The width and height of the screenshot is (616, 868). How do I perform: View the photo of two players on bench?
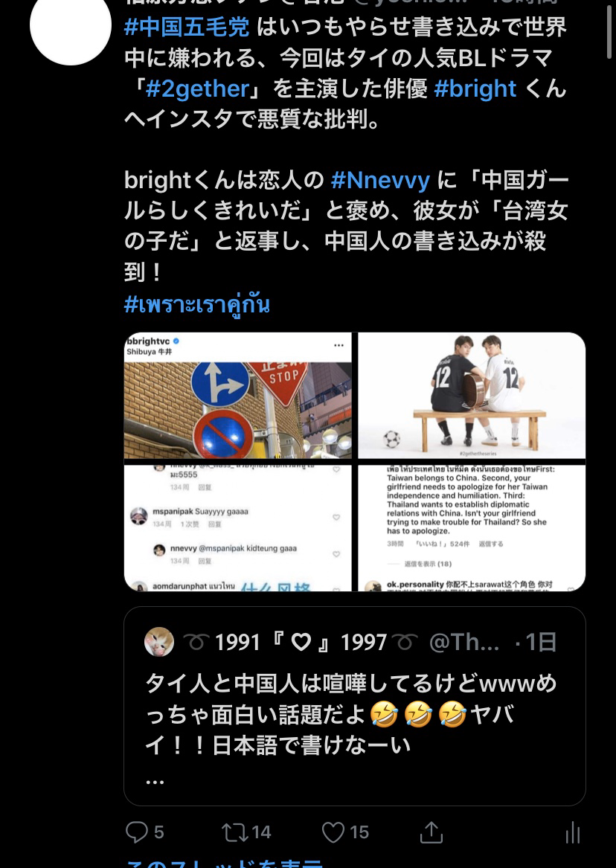pos(472,396)
